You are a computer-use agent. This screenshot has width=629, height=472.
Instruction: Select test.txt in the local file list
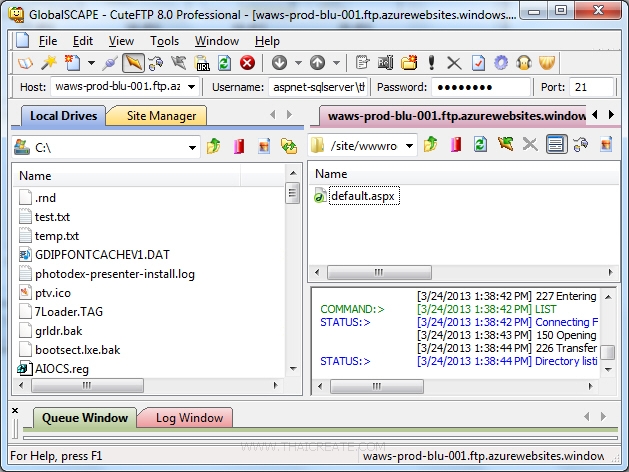coord(52,217)
